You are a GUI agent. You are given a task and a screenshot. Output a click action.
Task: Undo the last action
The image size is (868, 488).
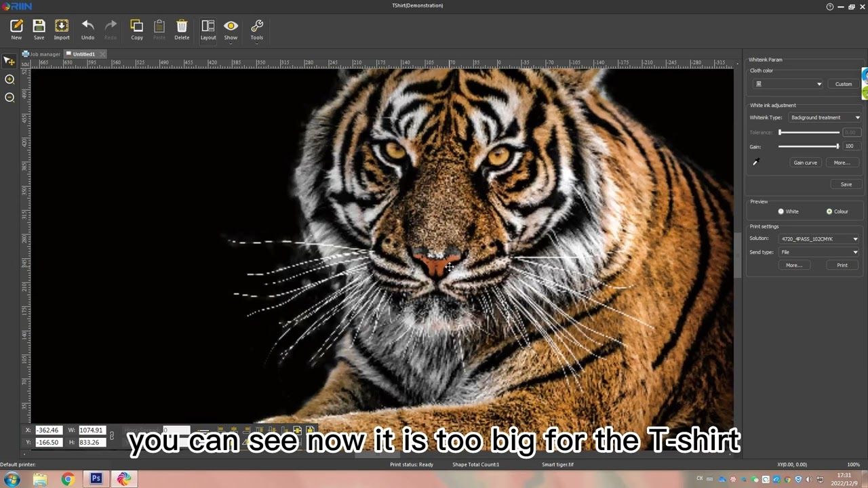pos(87,29)
